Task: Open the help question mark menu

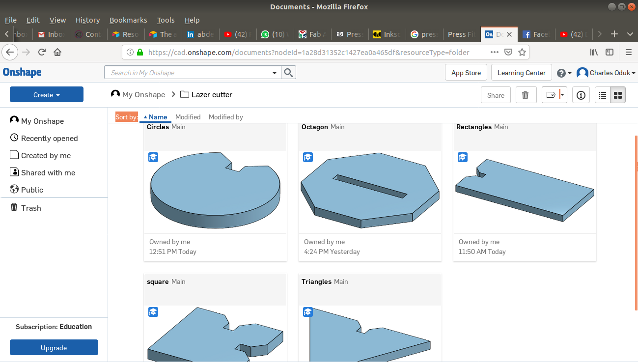Action: 564,73
